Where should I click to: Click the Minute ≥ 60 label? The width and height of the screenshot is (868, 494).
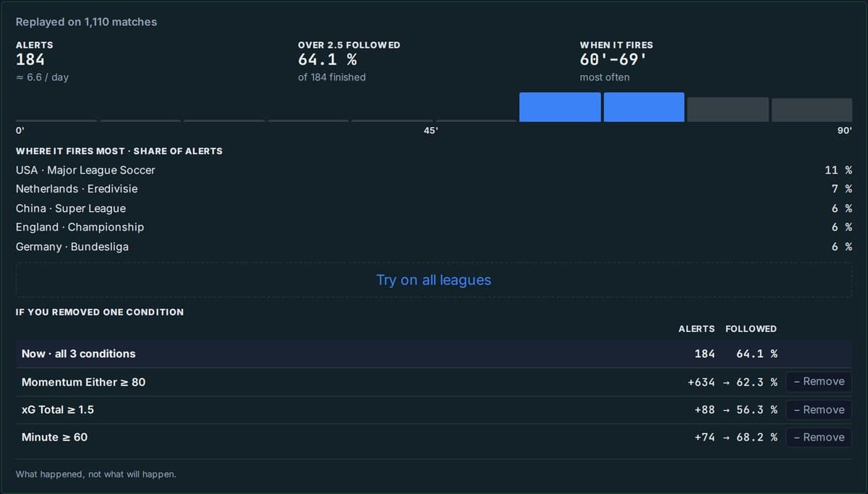tap(54, 437)
